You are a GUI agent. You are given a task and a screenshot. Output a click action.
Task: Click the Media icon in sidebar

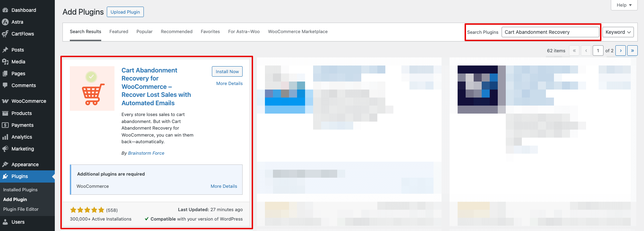(x=5, y=62)
